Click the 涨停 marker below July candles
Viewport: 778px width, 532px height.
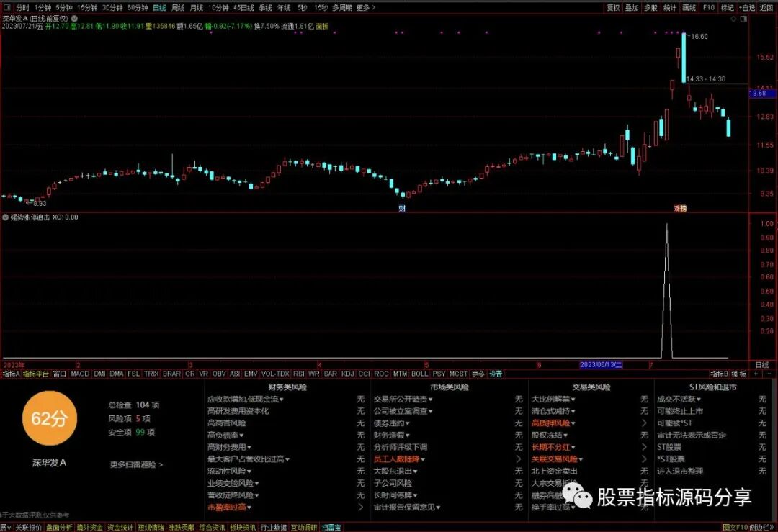(680, 208)
